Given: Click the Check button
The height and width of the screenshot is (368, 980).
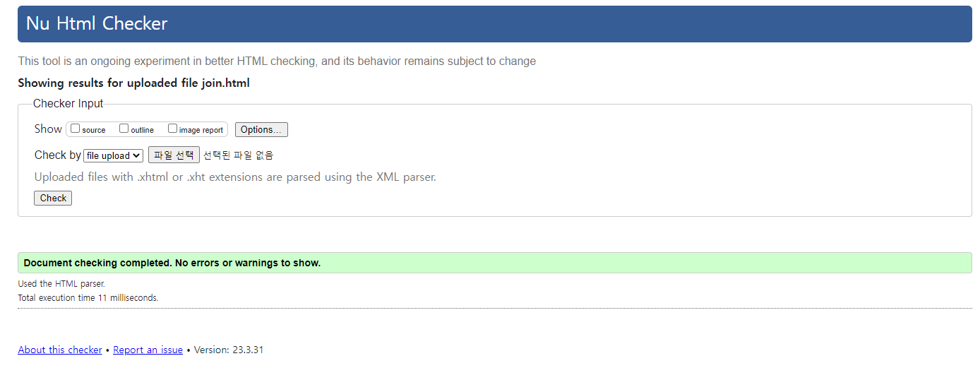Looking at the screenshot, I should pyautogui.click(x=53, y=198).
